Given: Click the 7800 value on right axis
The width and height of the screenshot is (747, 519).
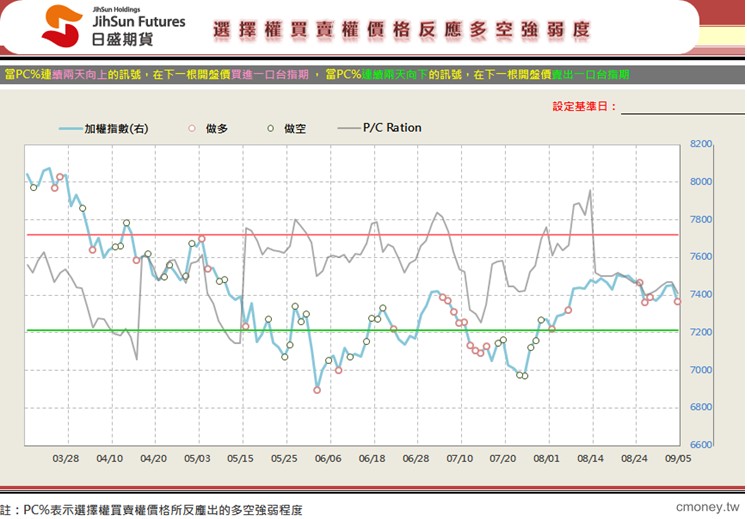Looking at the screenshot, I should (x=701, y=220).
